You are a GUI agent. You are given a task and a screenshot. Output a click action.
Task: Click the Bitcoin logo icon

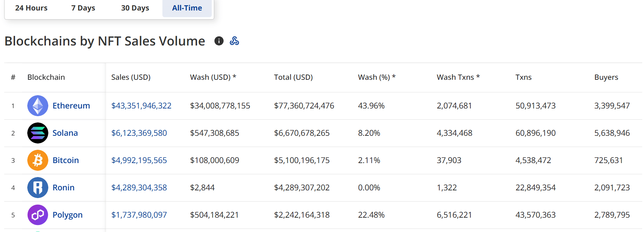[x=38, y=160]
